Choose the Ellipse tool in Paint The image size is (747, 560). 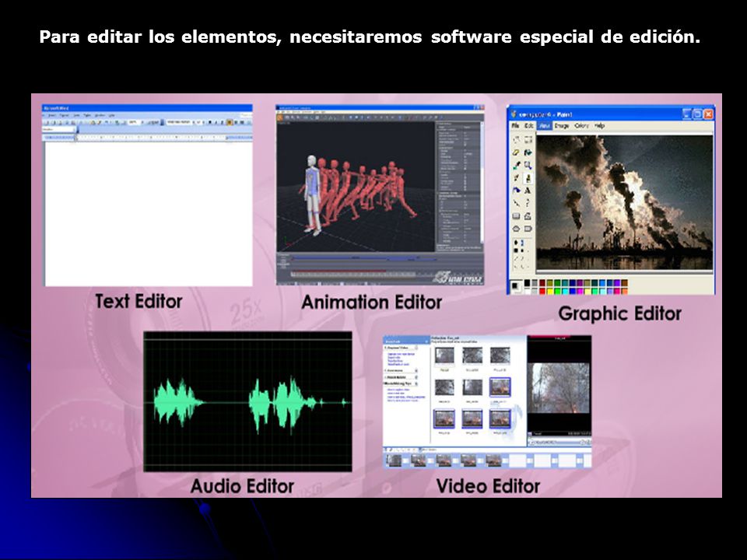(516, 229)
